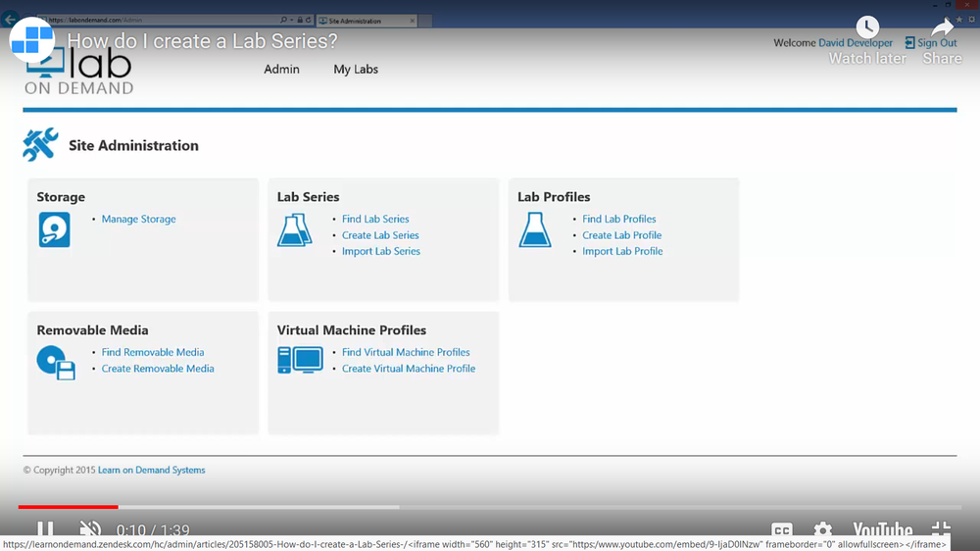The height and width of the screenshot is (551, 980).
Task: Click the 0:10 / 1:39 time display
Action: (x=153, y=530)
